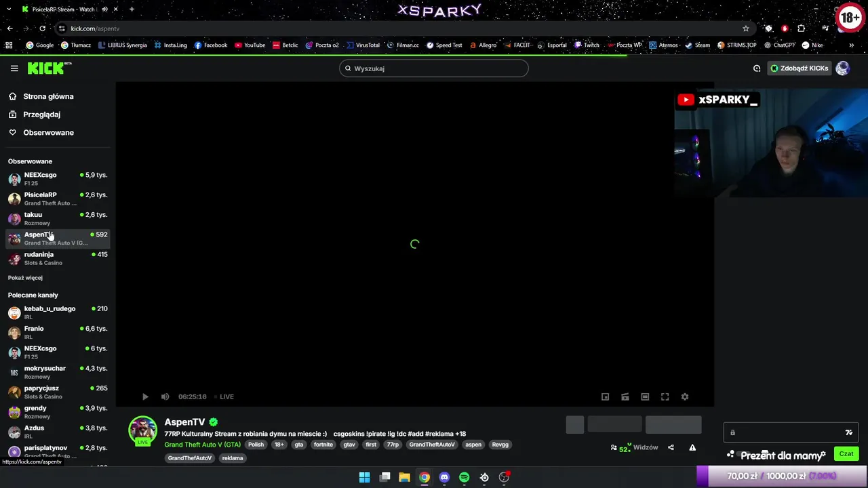Image resolution: width=868 pixels, height=488 pixels.
Task: Open Azdus recommended channel
Action: click(x=58, y=432)
